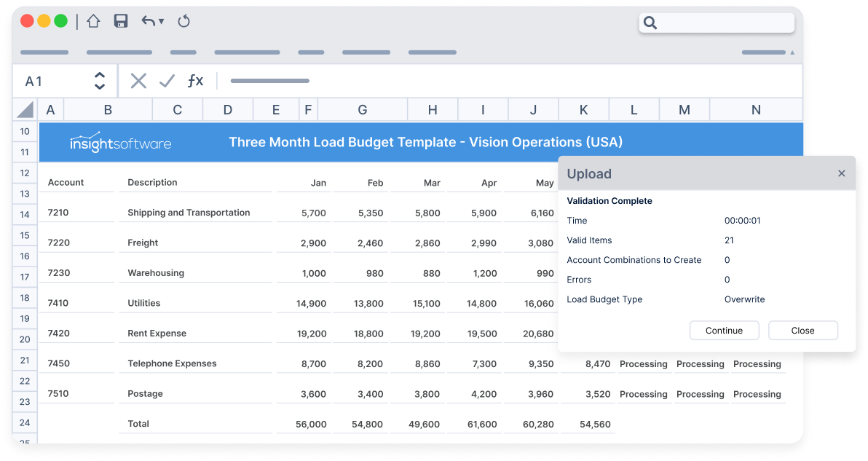Viewport: 868px width, 461px height.
Task: Click the Home icon in toolbar
Action: [93, 22]
